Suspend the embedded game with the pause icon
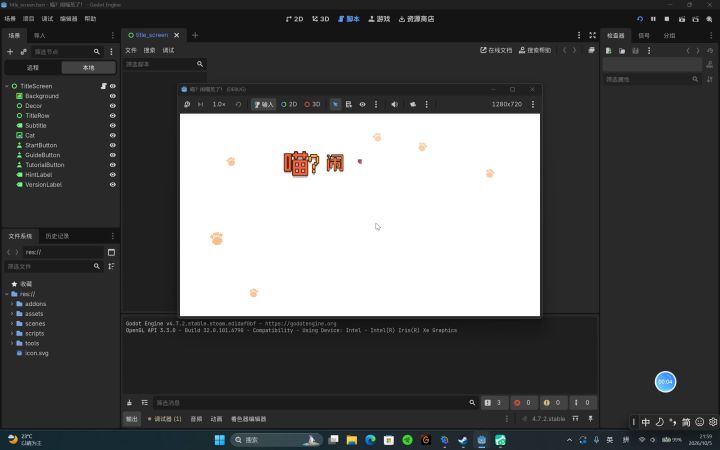This screenshot has height=450, width=720. [187, 104]
